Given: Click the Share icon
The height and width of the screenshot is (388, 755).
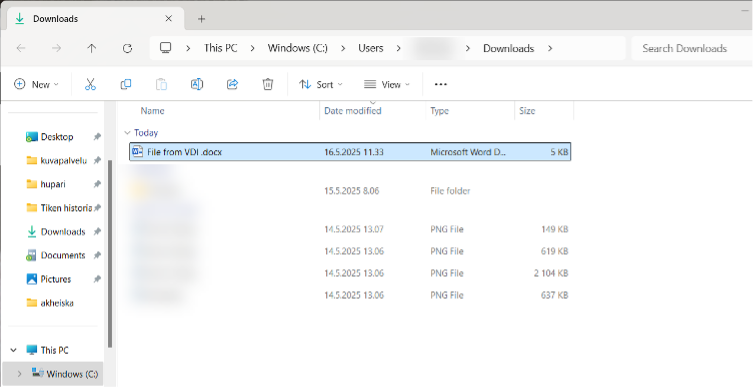Looking at the screenshot, I should tap(233, 84).
